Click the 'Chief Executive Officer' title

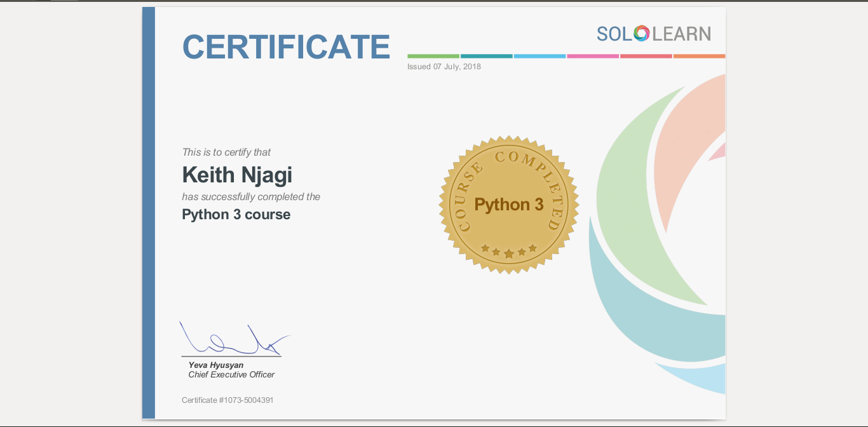click(x=231, y=375)
